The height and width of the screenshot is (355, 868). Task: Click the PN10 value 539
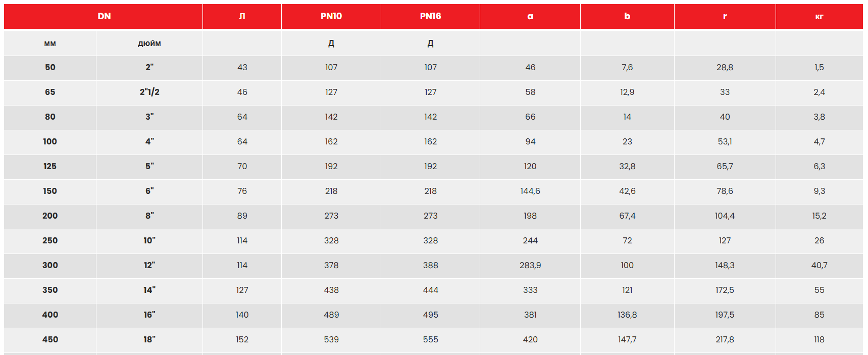pyautogui.click(x=331, y=339)
